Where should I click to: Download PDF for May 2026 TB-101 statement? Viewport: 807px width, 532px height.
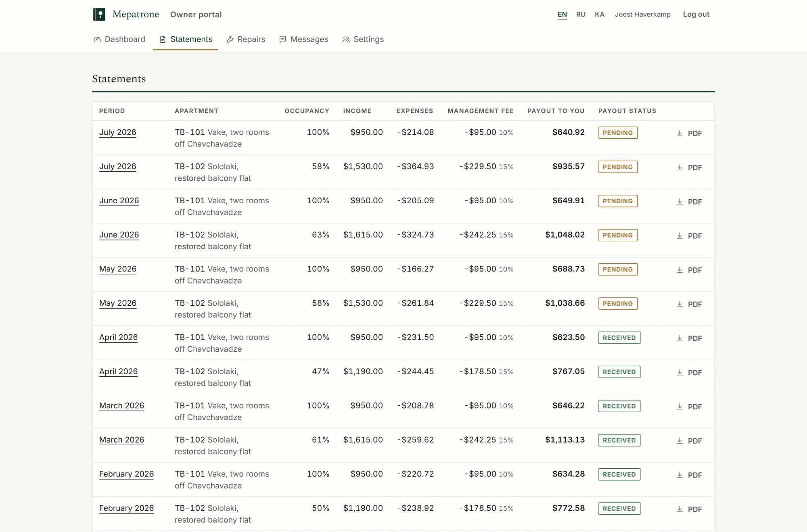point(689,270)
